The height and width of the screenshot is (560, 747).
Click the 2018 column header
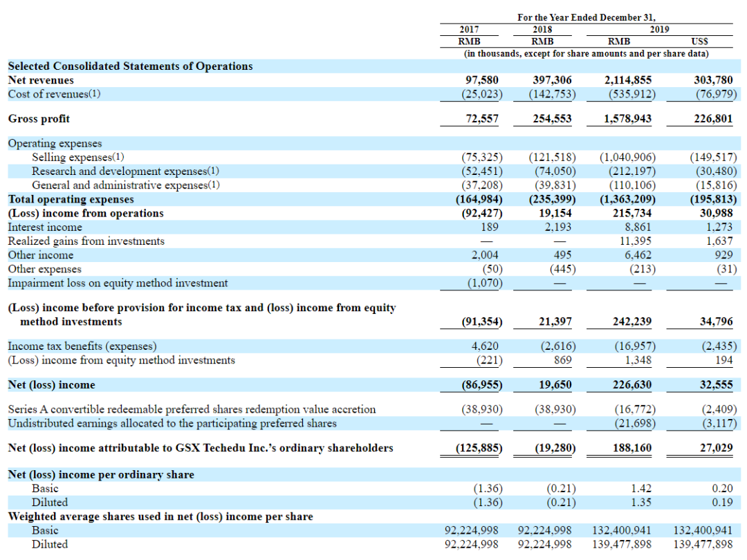pos(542,30)
